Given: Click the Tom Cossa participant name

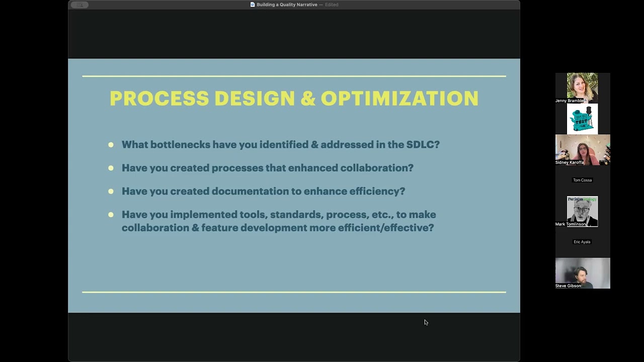Looking at the screenshot, I should click(x=583, y=180).
